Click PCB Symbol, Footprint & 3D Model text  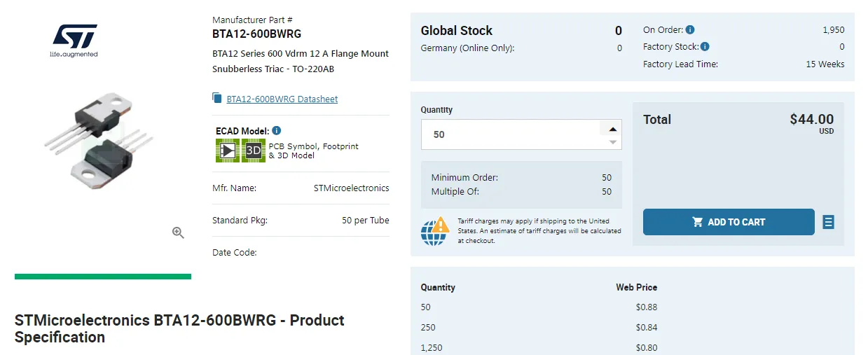313,151
